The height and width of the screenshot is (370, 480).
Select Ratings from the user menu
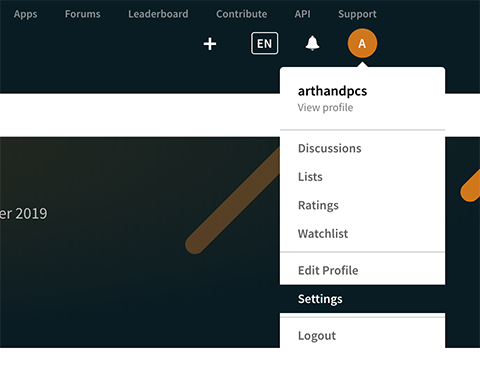(362, 205)
